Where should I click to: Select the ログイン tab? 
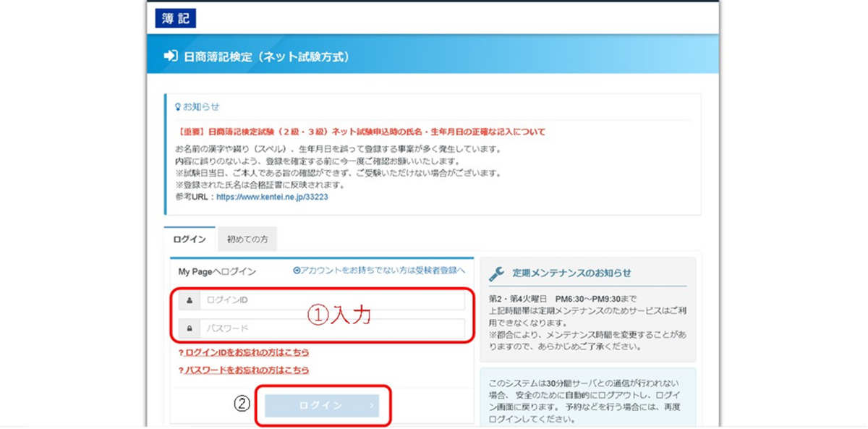tap(190, 239)
